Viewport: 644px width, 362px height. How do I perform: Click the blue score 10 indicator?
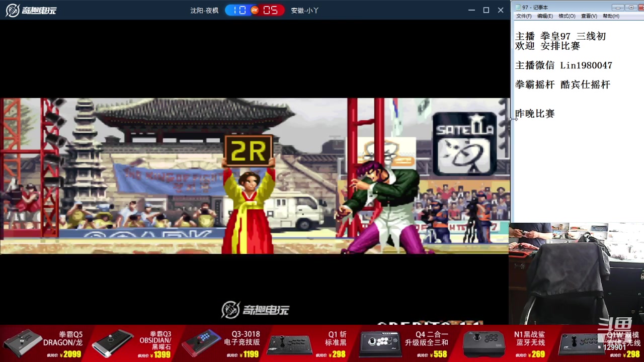[x=238, y=10]
